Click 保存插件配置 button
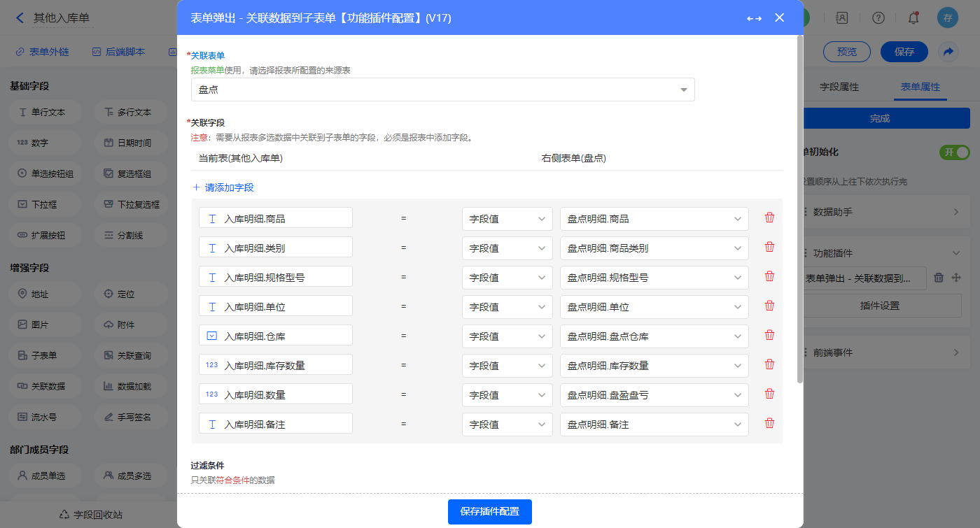This screenshot has width=980, height=528. (489, 512)
